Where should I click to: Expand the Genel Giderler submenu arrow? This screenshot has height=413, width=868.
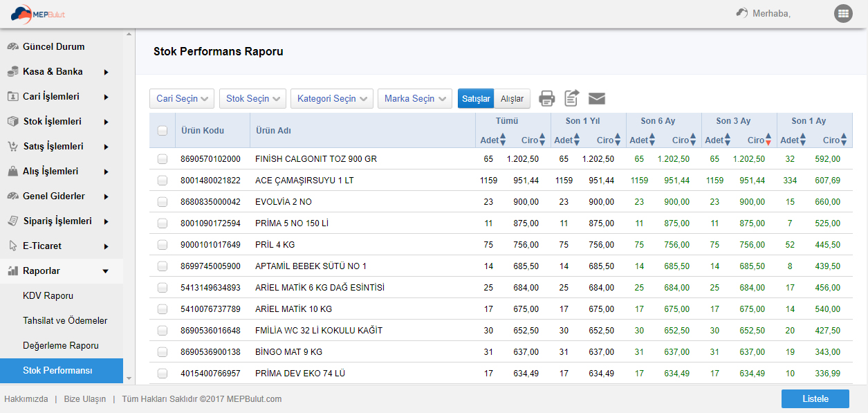106,196
